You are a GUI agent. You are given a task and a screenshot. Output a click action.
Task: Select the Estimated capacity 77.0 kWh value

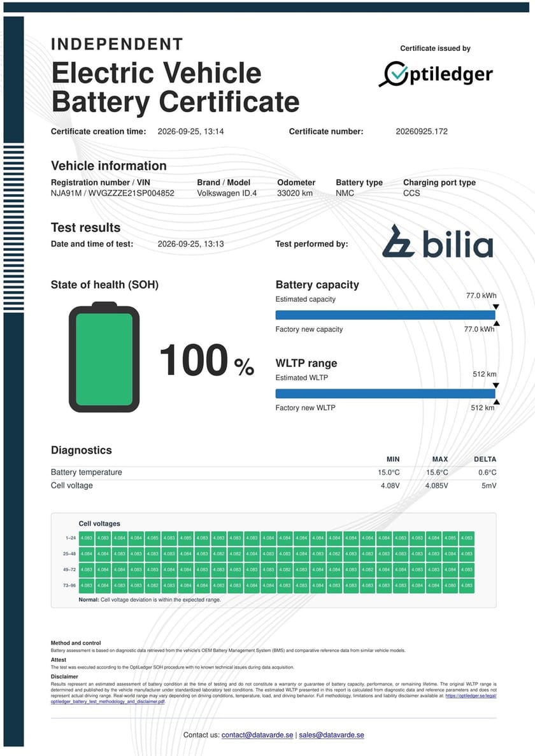[x=481, y=296]
